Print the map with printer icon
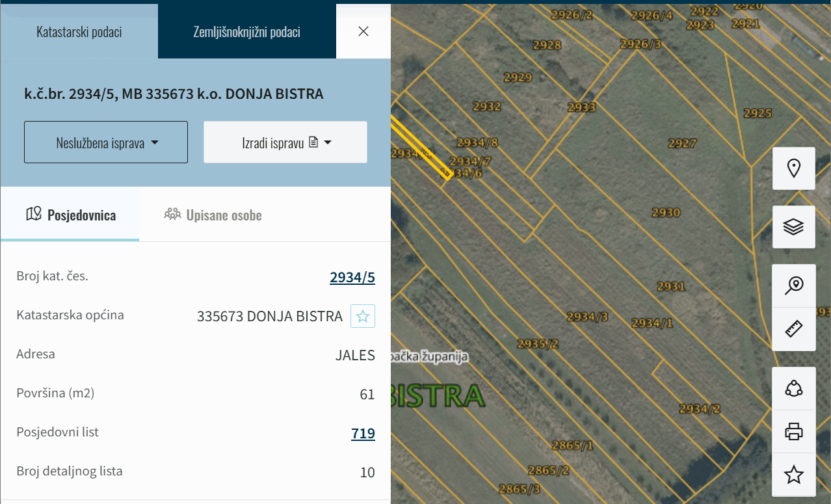831x504 pixels. coord(793,431)
